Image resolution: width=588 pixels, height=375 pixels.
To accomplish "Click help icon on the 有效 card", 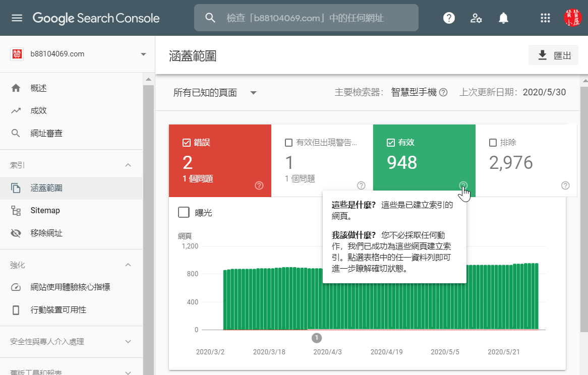I will tap(463, 185).
